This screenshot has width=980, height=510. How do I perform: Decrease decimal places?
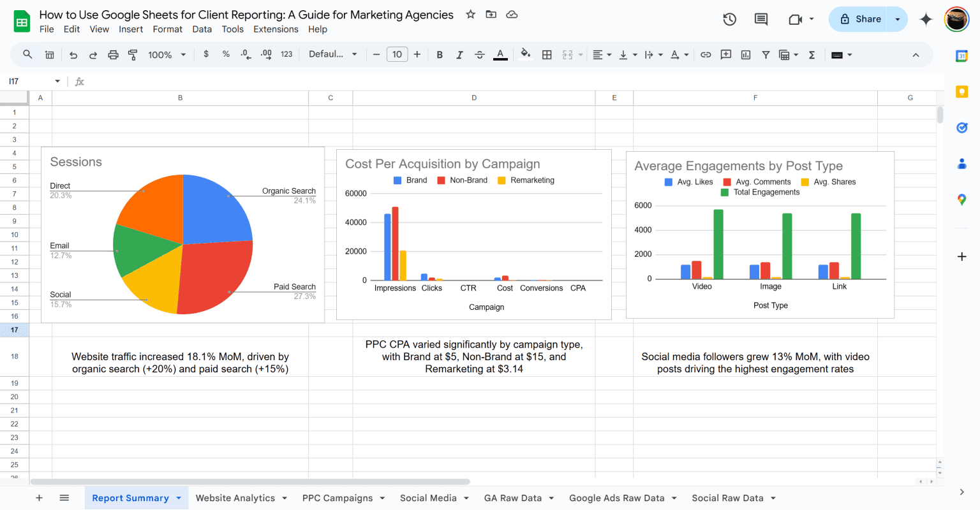tap(246, 54)
